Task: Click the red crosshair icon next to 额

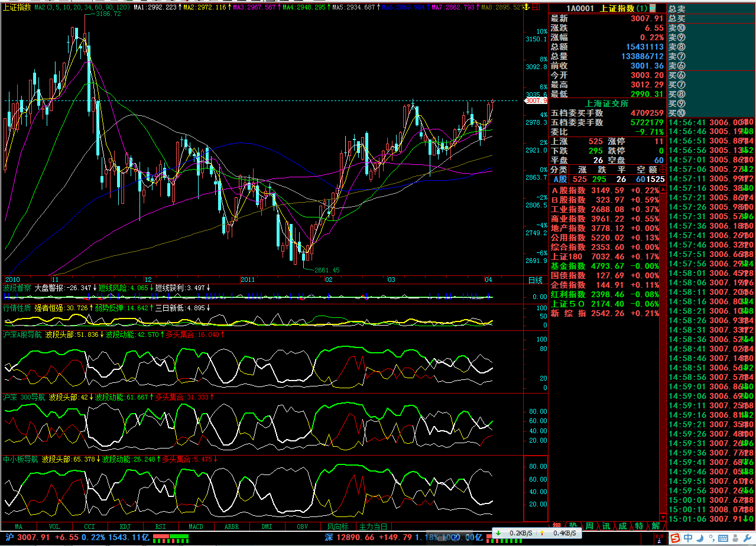Action: tap(661, 169)
